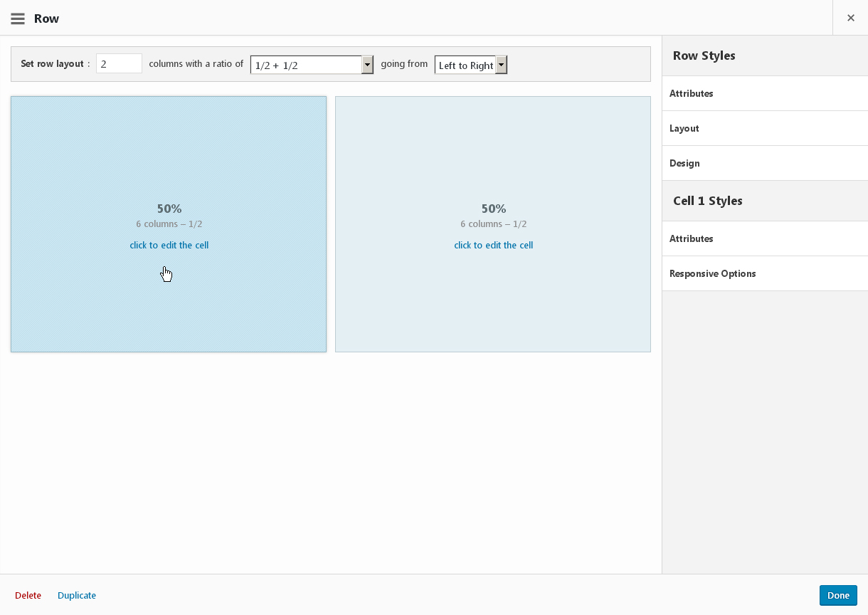Click the 'Set row layout' label

53,63
